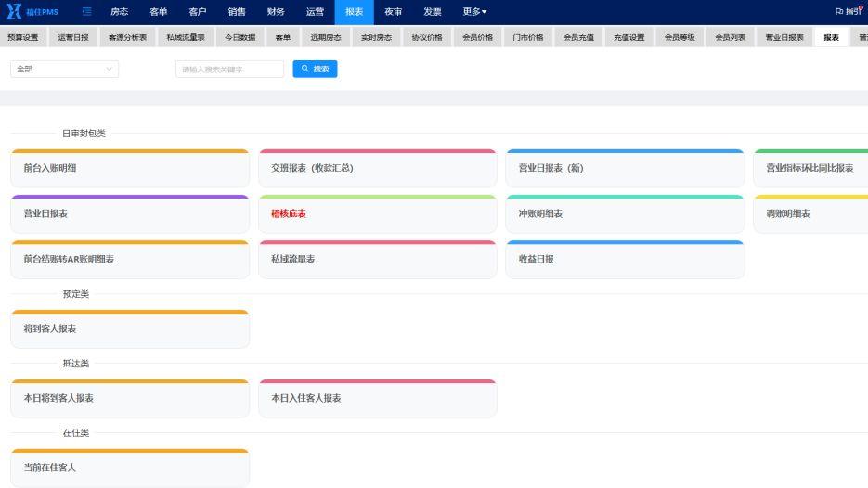868x488 pixels.
Task: Open 房态 in the top navigation
Action: pyautogui.click(x=119, y=12)
